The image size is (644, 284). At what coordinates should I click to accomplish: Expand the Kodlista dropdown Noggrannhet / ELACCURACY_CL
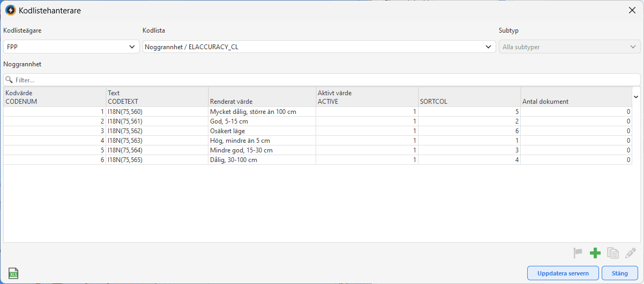click(x=319, y=47)
